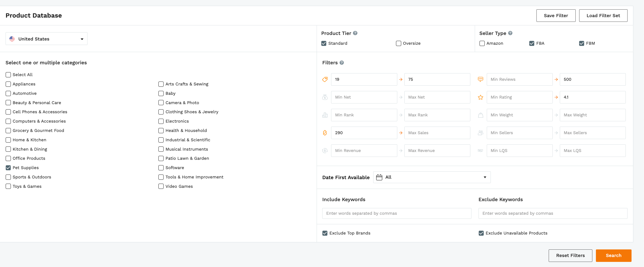644x267 pixels.
Task: Check Tools & Home Improvement category
Action: [x=161, y=177]
